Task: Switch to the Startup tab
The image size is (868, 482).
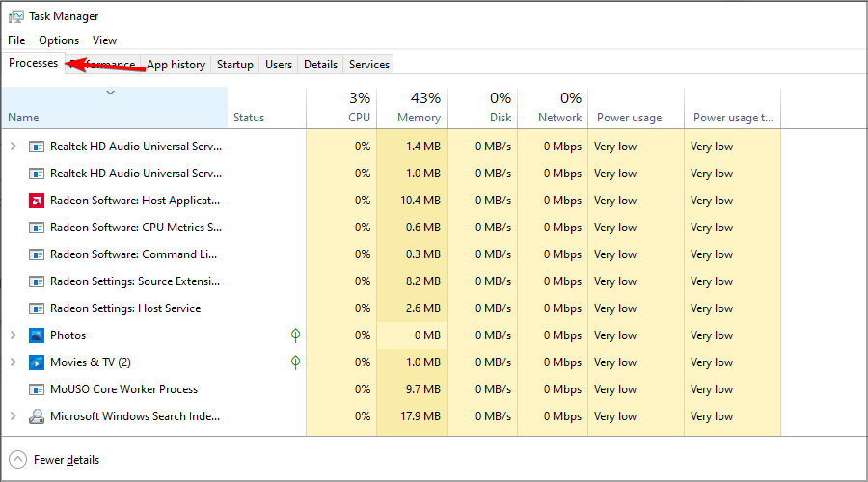Action: tap(234, 65)
